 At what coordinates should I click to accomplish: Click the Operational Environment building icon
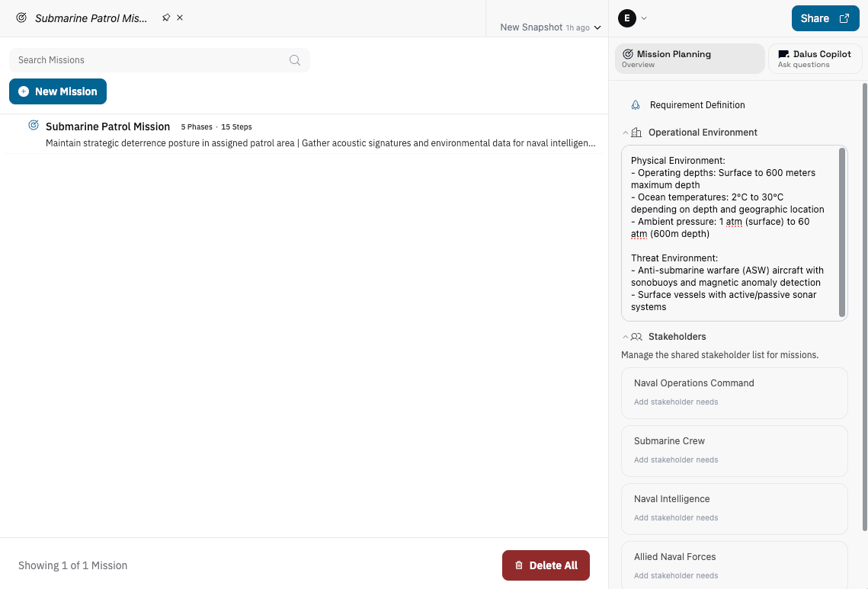click(636, 133)
